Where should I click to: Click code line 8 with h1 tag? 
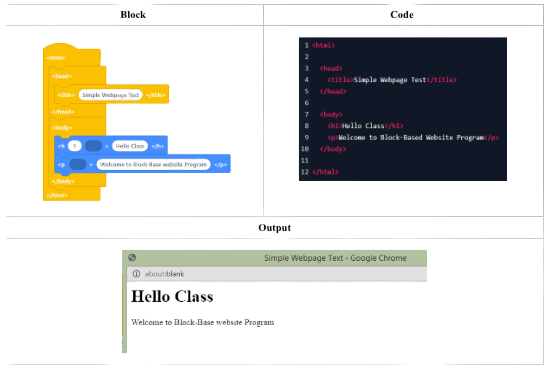(x=365, y=126)
